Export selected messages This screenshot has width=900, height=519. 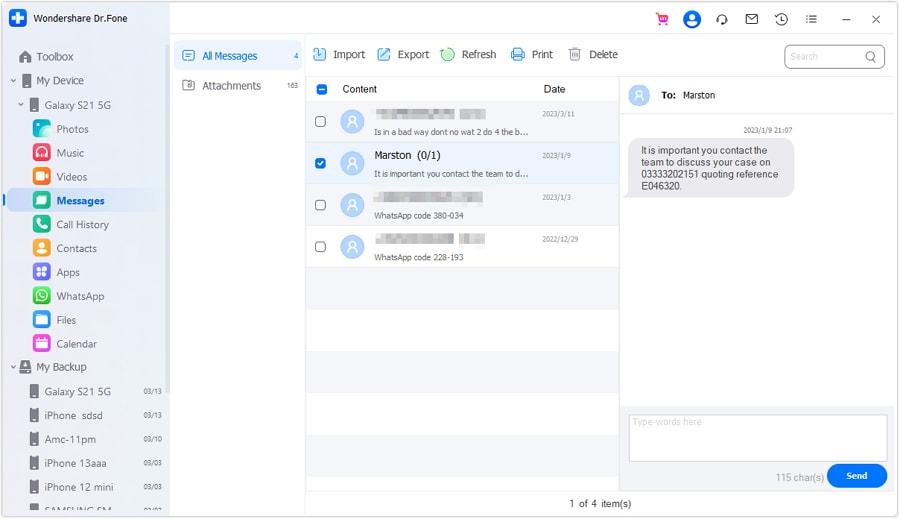click(403, 54)
